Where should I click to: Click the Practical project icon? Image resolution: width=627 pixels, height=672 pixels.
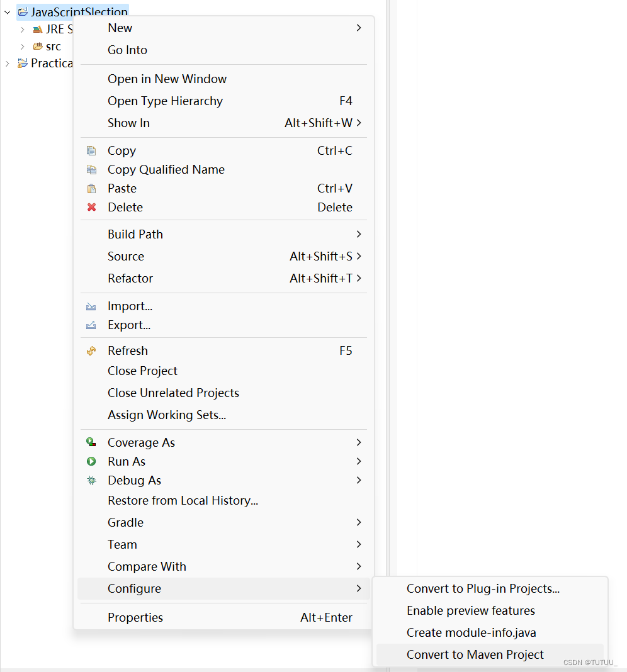pos(23,63)
